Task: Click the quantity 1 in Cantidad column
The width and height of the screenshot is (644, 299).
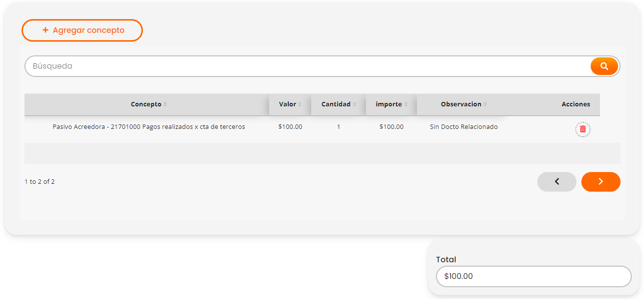Action: [338, 127]
